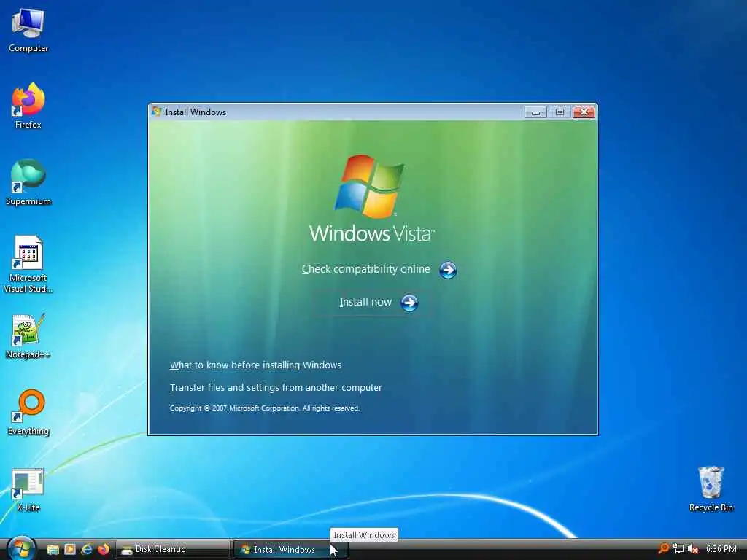Open the Windows Explorer quick launch folder icon
The width and height of the screenshot is (747, 560).
pyautogui.click(x=53, y=550)
